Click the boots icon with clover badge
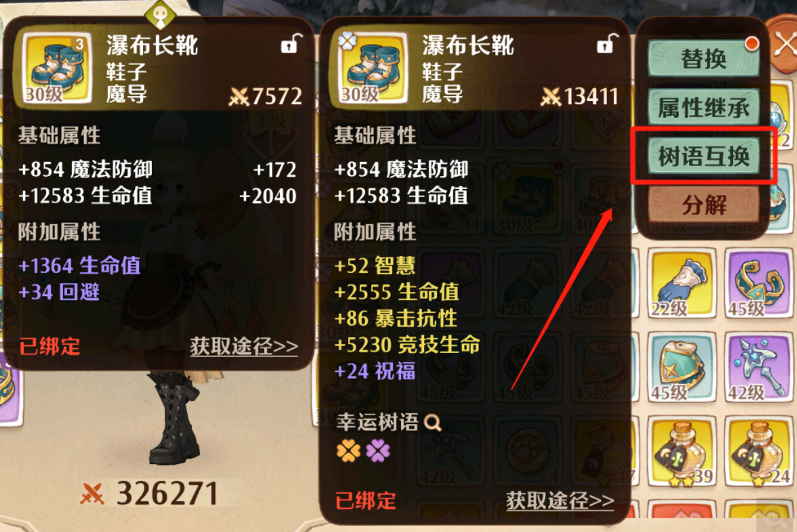797x532 pixels. click(x=374, y=68)
